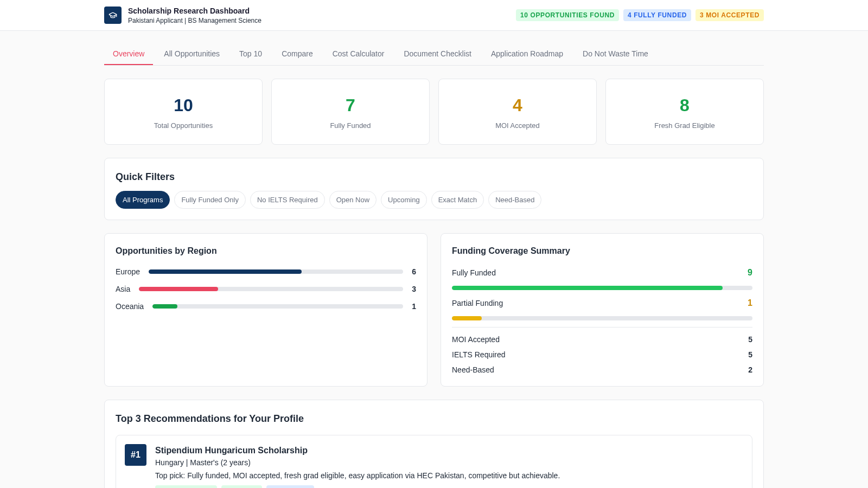Click the Partial Funding coverage bar
Image resolution: width=868 pixels, height=488 pixels.
(x=602, y=318)
